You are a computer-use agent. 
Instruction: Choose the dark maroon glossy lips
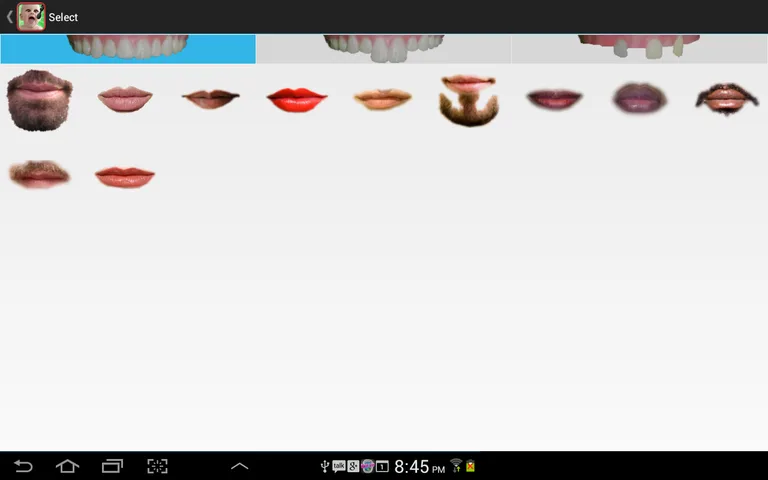(554, 99)
